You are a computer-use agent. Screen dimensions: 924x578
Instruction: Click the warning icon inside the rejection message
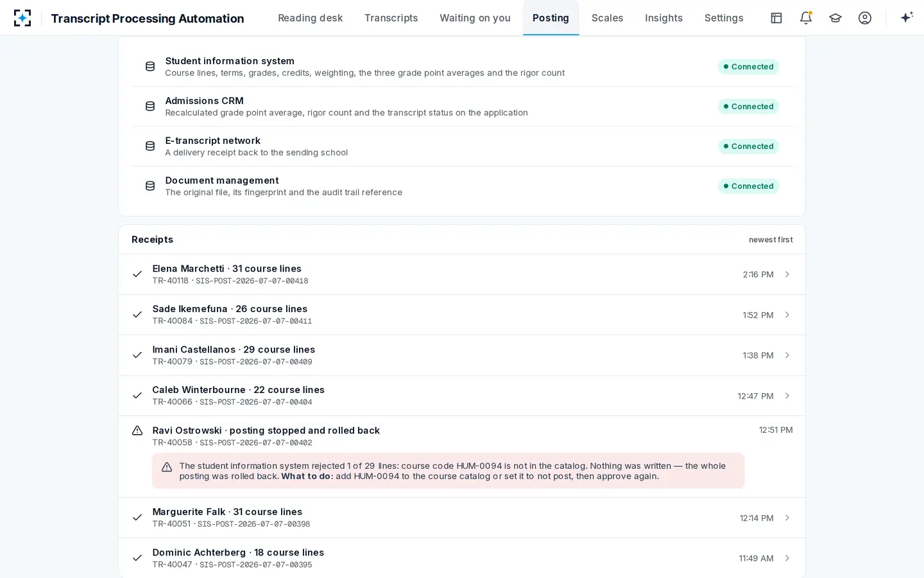click(167, 467)
